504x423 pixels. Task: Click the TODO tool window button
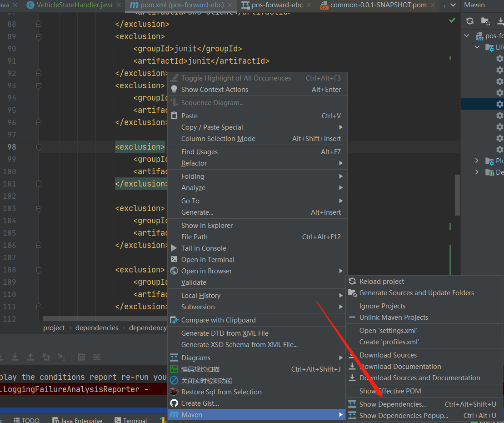tap(26, 419)
